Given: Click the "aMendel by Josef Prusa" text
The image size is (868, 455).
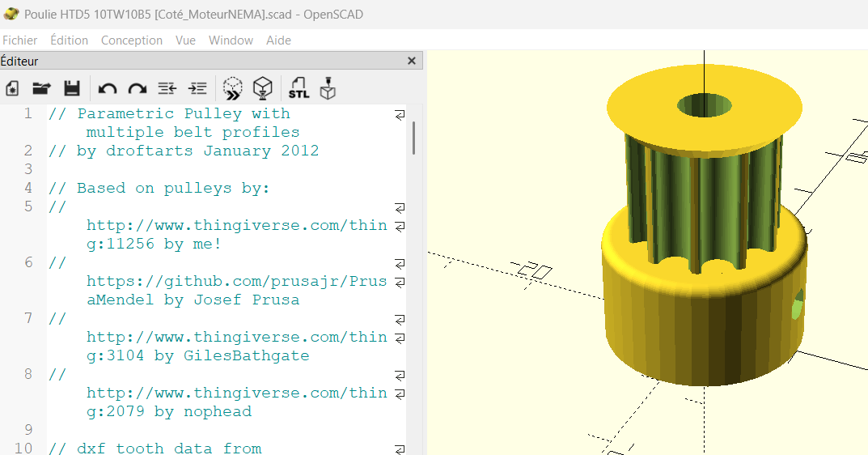Looking at the screenshot, I should tap(193, 300).
